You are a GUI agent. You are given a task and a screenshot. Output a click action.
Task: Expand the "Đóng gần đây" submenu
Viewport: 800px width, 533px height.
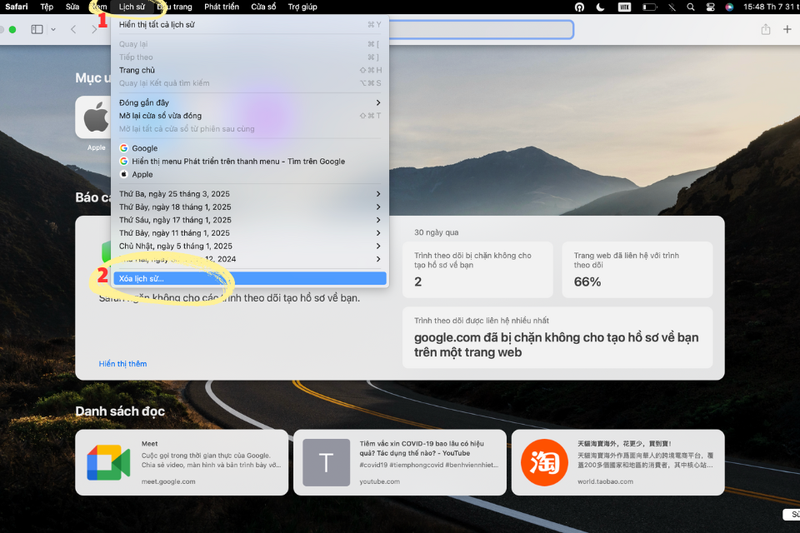tap(250, 103)
